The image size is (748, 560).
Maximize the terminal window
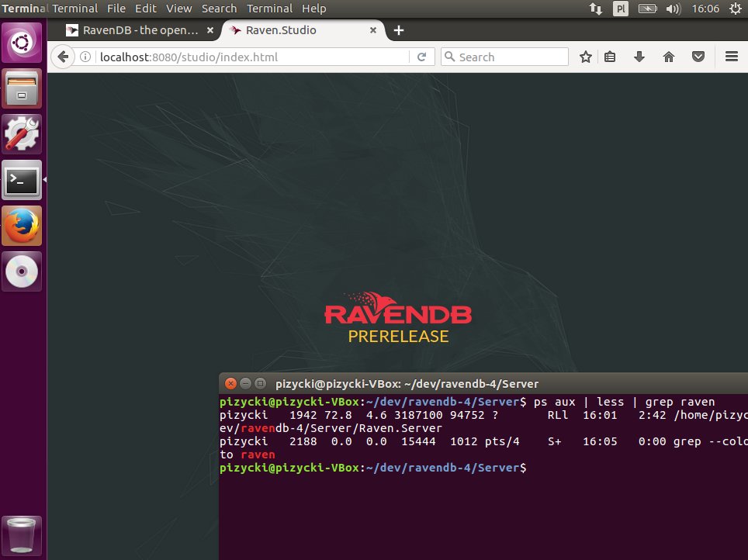click(260, 383)
